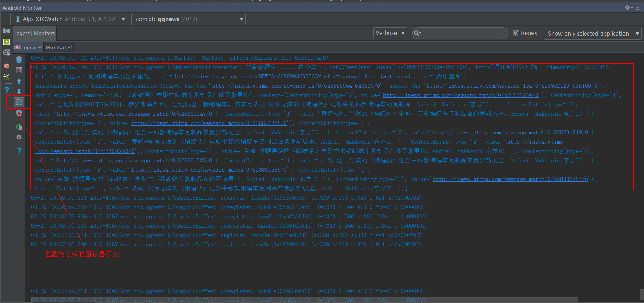644x303 pixels.
Task: Select the logcat | Monitors header tab
Action: (35, 33)
